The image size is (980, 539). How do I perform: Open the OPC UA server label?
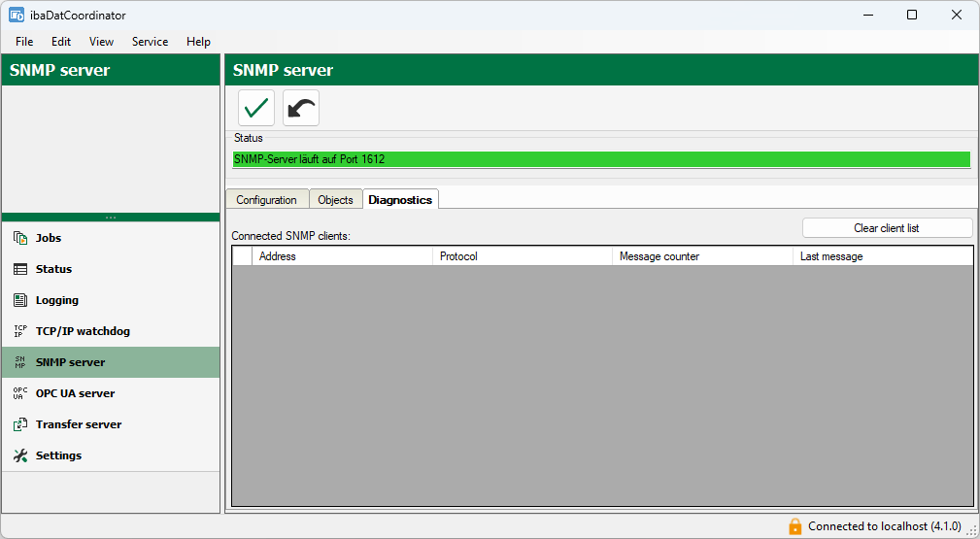pos(75,393)
